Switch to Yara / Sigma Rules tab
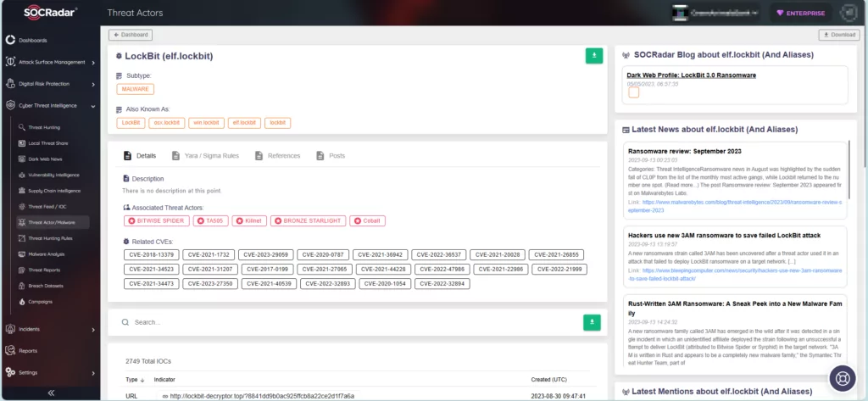Image resolution: width=868 pixels, height=401 pixels. (x=205, y=156)
